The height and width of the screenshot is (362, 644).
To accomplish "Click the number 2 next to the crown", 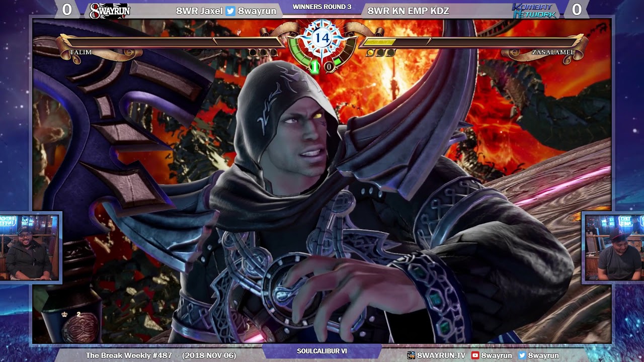I will [x=78, y=314].
